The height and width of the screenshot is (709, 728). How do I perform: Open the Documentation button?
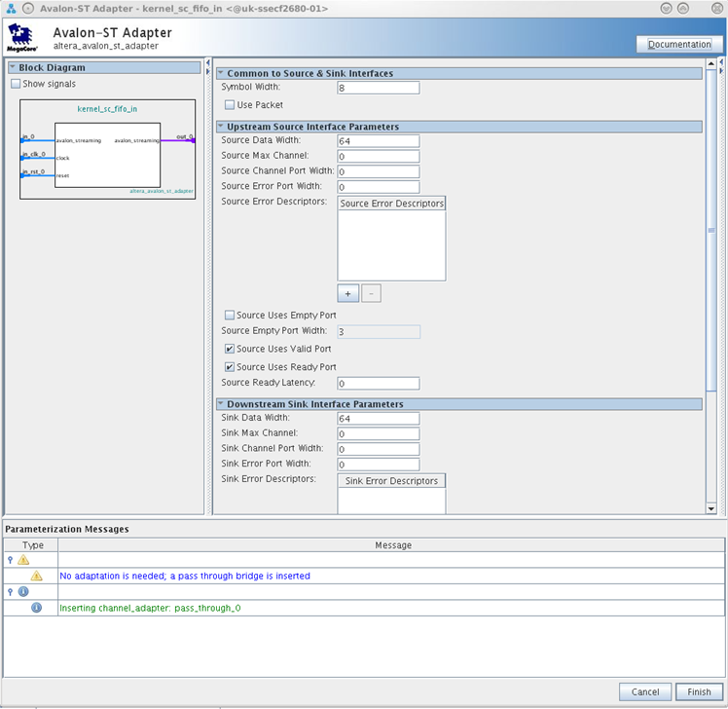point(679,44)
